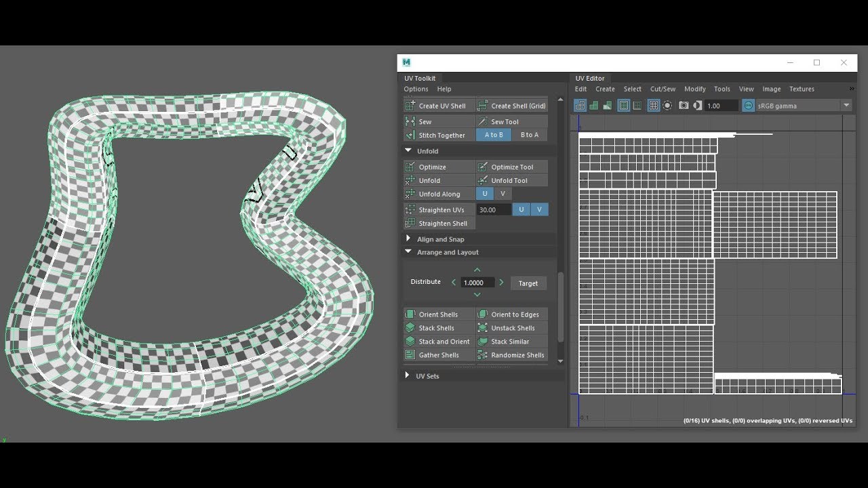Click Stitch Together
This screenshot has width=868, height=488.
[439, 135]
